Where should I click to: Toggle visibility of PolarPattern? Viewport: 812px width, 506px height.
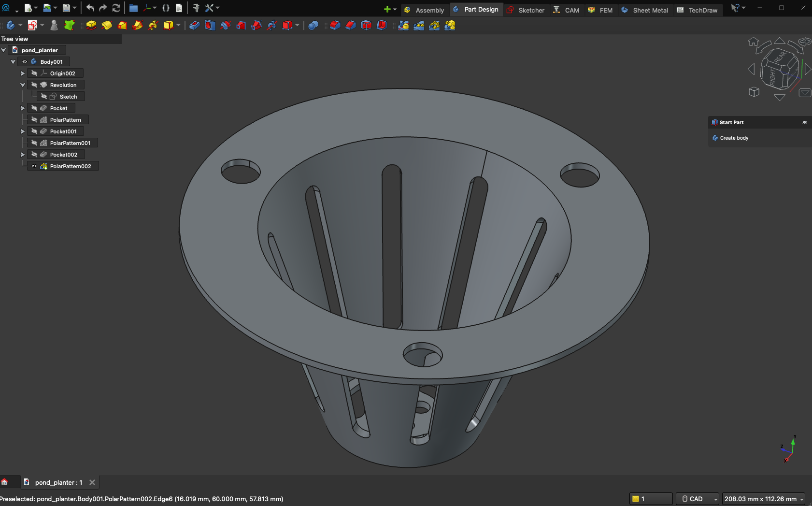(34, 120)
